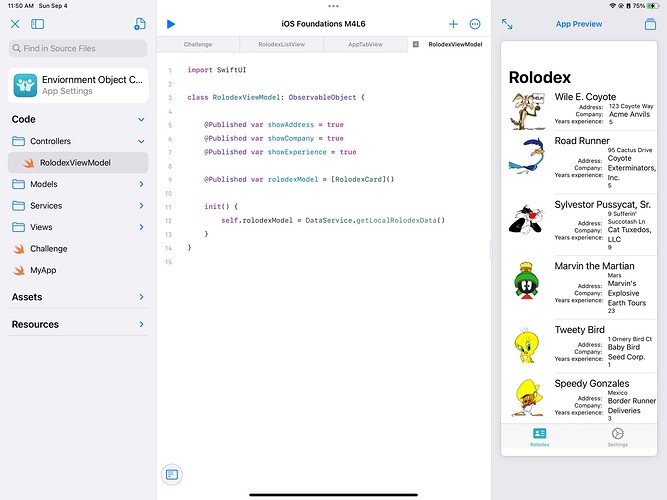Add a new source file icon

click(140, 24)
